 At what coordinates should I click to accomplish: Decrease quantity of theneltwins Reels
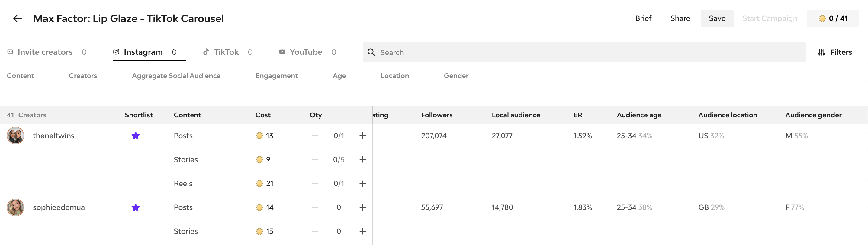(315, 184)
